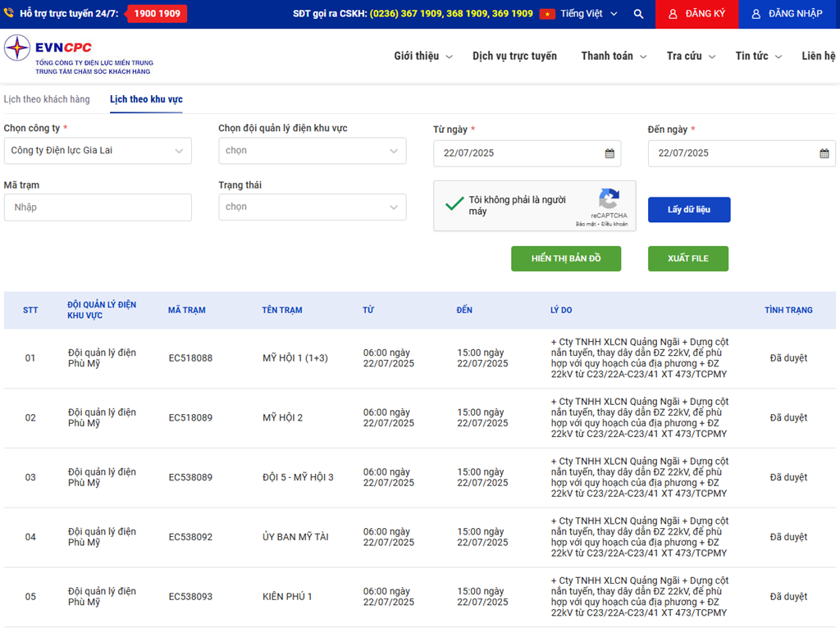
Task: Expand the Tra cứu menu
Action: (691, 57)
